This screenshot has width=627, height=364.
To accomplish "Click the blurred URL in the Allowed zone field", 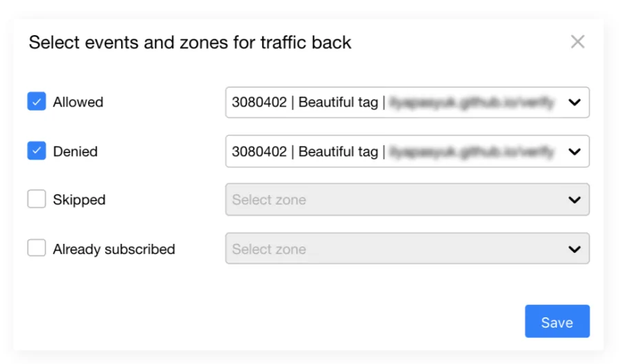I will [x=472, y=102].
